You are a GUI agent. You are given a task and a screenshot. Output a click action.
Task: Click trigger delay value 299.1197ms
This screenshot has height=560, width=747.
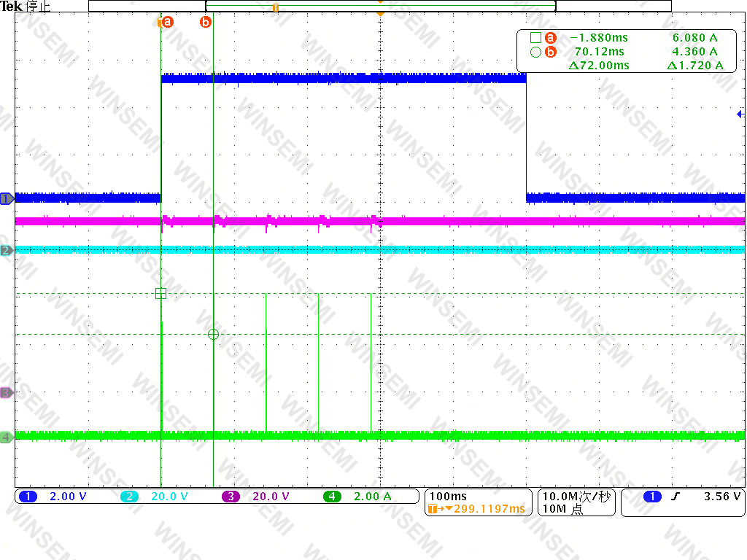(x=489, y=509)
